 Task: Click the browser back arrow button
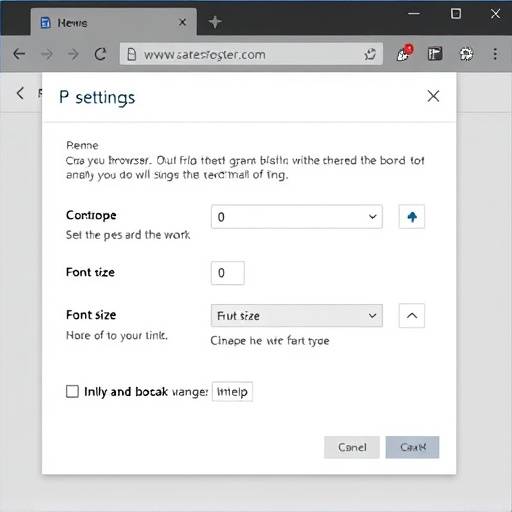(19, 54)
